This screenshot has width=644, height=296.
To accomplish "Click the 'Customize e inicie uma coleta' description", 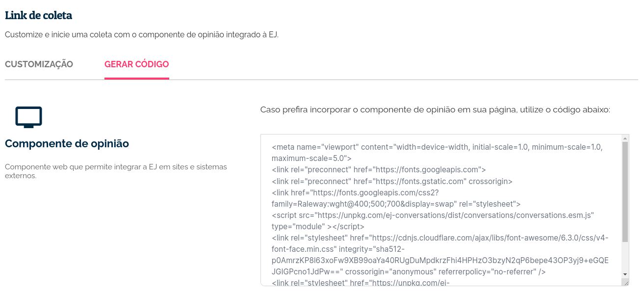I will coord(142,35).
